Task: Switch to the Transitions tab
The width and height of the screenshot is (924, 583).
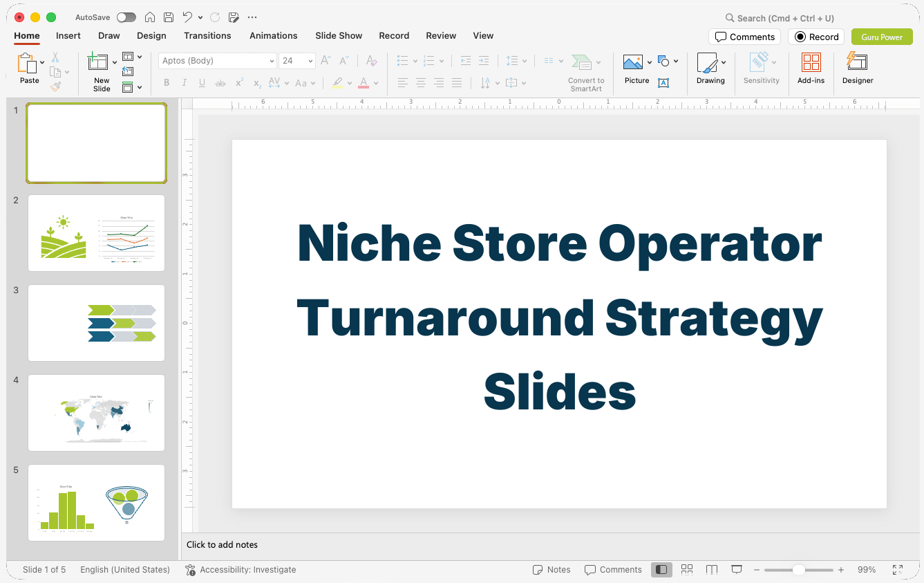Action: point(207,35)
